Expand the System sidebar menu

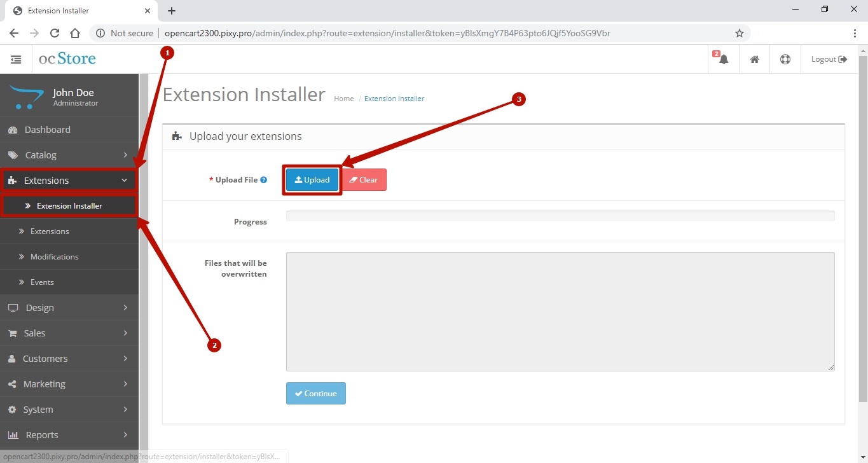[69, 410]
